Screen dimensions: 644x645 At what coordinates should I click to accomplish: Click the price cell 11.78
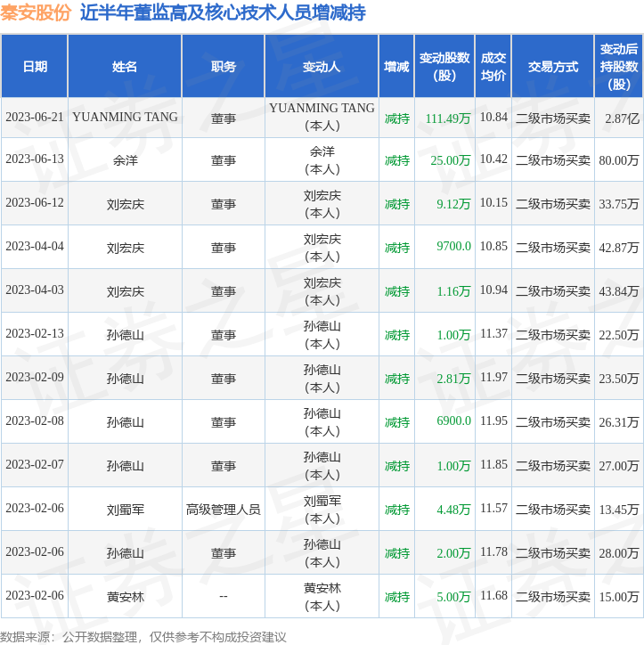(493, 552)
